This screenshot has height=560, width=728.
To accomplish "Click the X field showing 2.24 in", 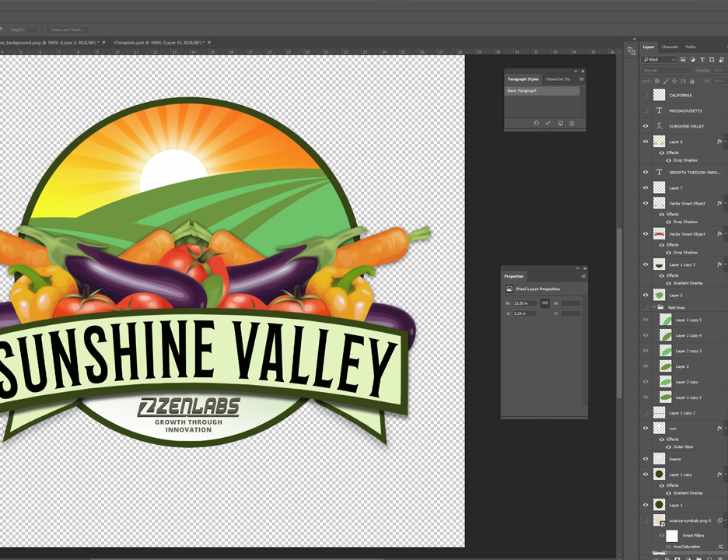I will pos(525,313).
